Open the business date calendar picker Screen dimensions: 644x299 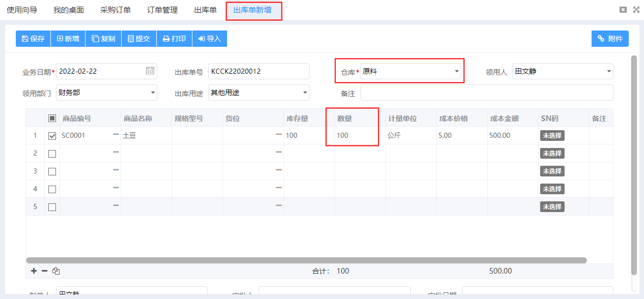point(150,71)
